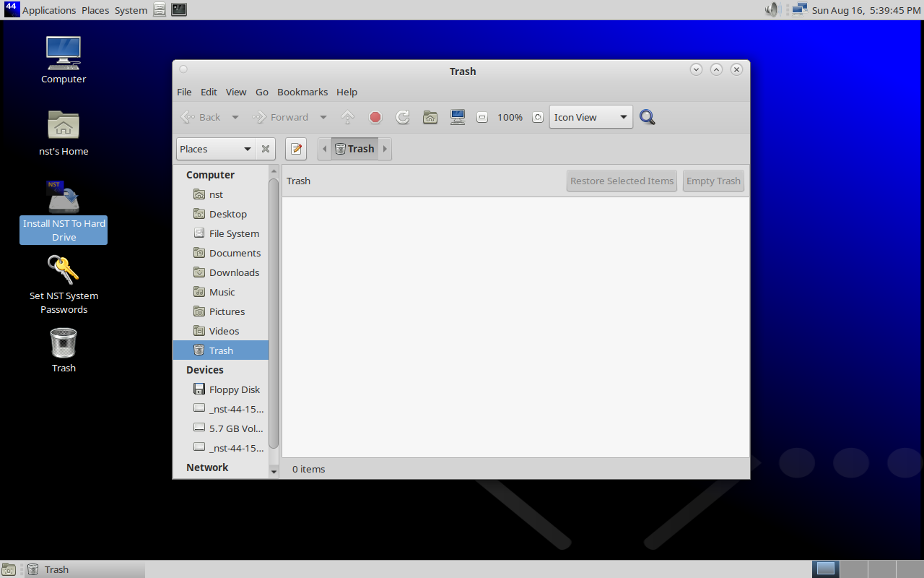This screenshot has height=578, width=924.
Task: Zoom in with the plus icon
Action: 537,117
